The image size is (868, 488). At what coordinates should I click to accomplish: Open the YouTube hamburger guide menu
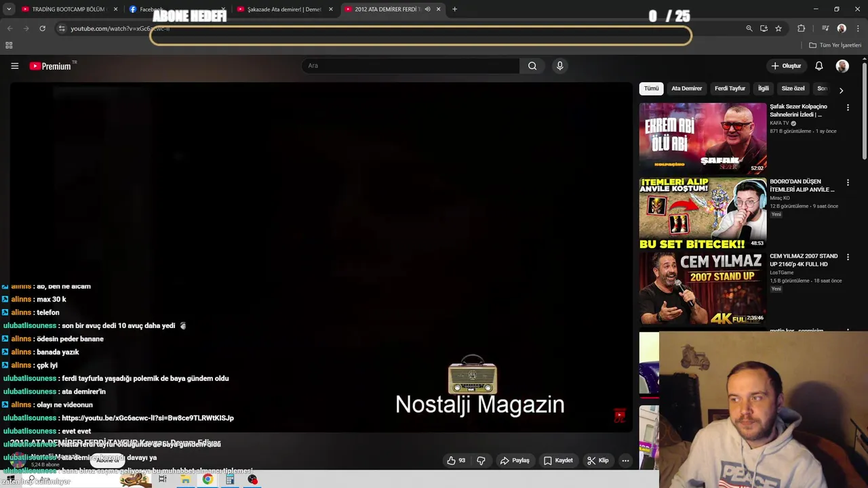14,66
